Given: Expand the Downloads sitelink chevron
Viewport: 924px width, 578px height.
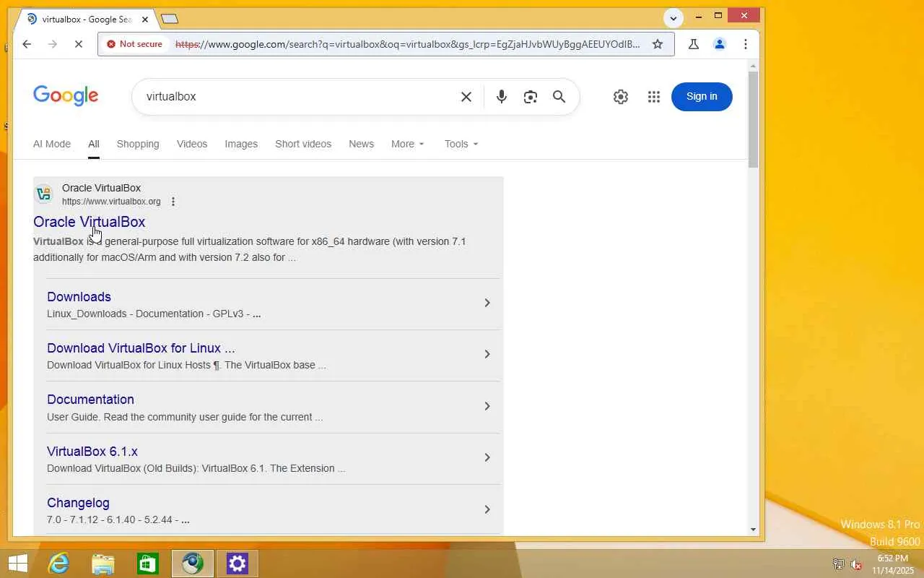Looking at the screenshot, I should [487, 303].
